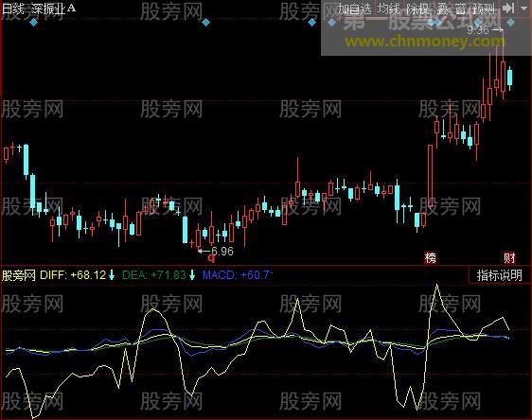Toggle 均线 moving average display
532x420 pixels.
pos(389,9)
